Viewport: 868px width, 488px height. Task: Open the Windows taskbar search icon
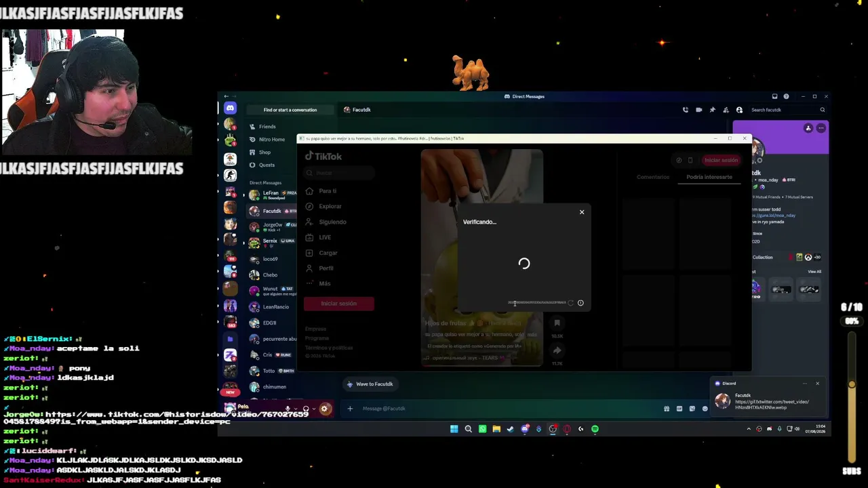(x=468, y=429)
